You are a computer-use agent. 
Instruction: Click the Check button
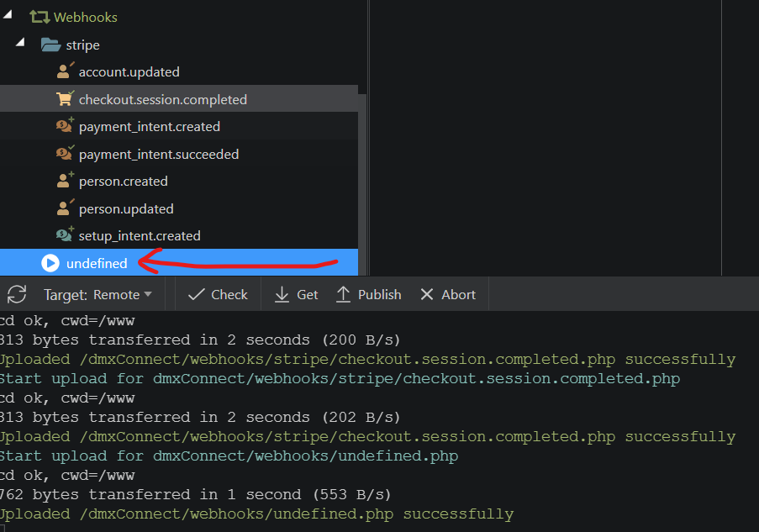point(218,294)
